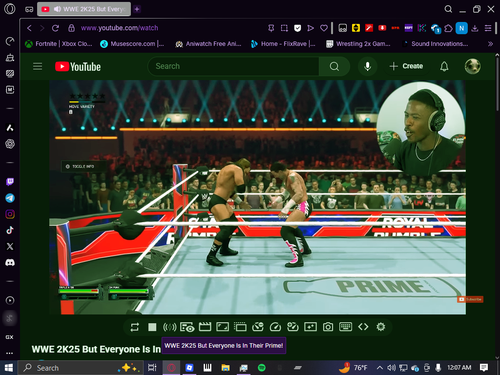
Task: Reload the current page
Action: click(55, 28)
